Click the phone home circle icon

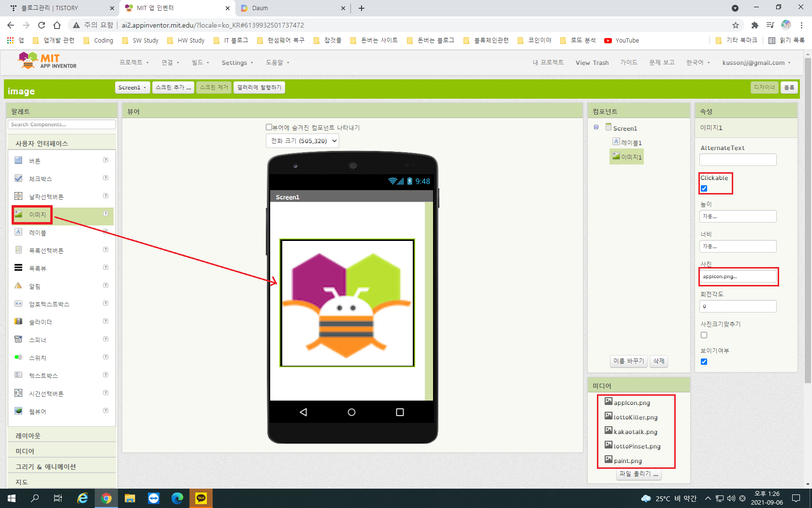[x=351, y=412]
